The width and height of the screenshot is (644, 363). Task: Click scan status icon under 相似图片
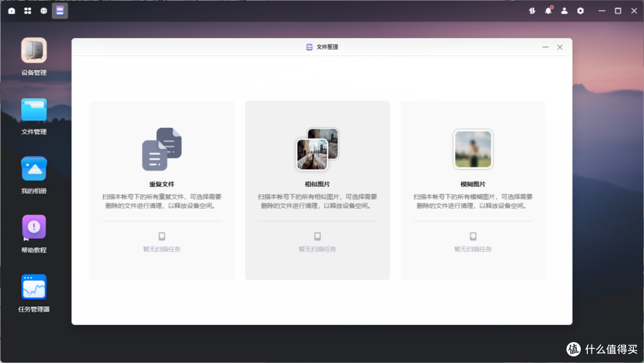317,236
